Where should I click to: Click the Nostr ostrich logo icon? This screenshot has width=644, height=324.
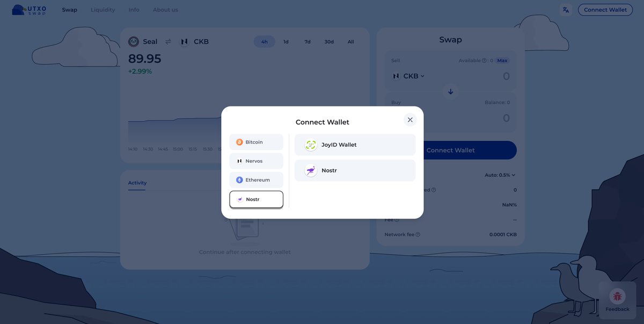(x=311, y=170)
